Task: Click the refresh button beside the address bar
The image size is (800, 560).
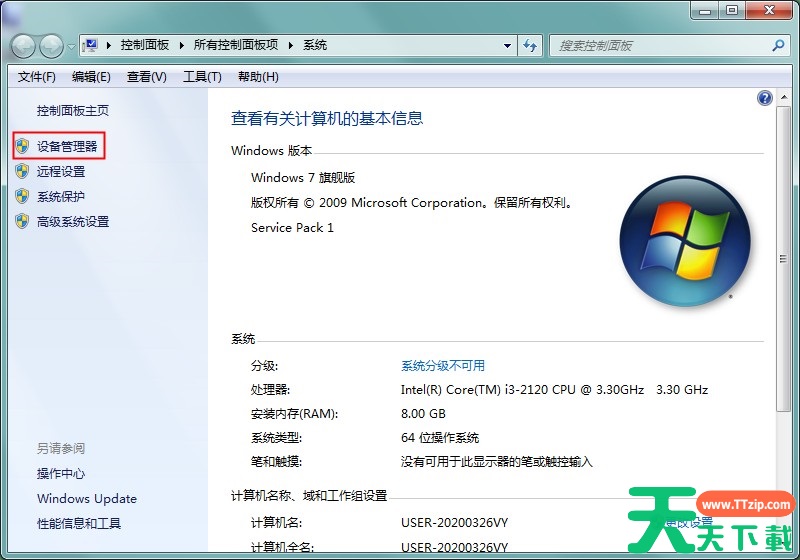Action: point(530,46)
